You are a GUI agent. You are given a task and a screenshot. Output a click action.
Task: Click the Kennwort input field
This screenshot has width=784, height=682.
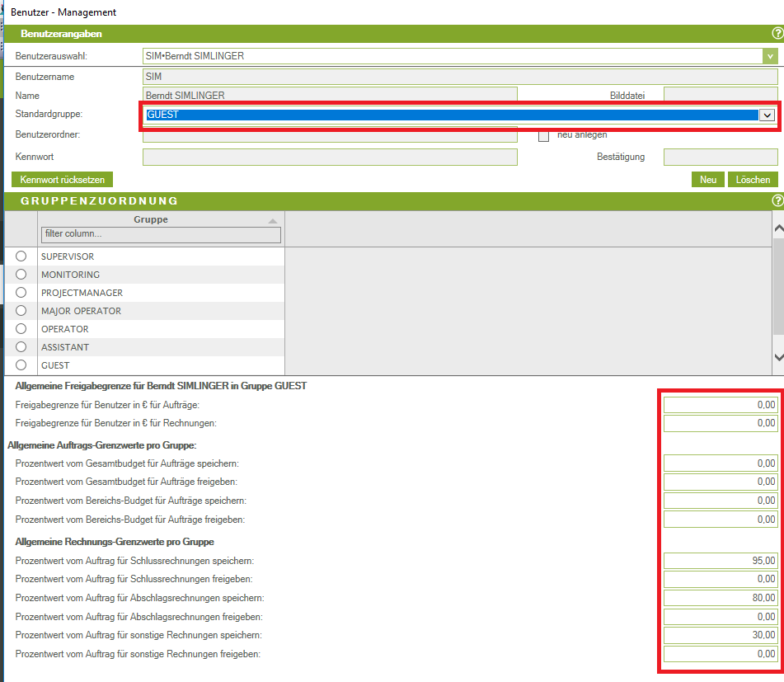point(330,157)
